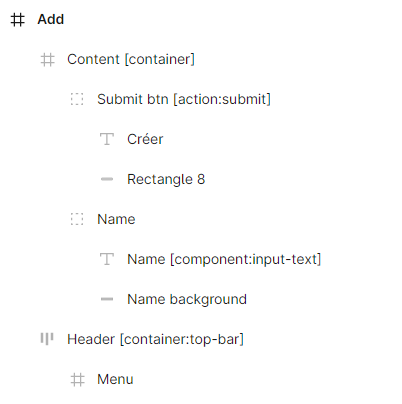Select the Menu frame layer

(x=115, y=379)
